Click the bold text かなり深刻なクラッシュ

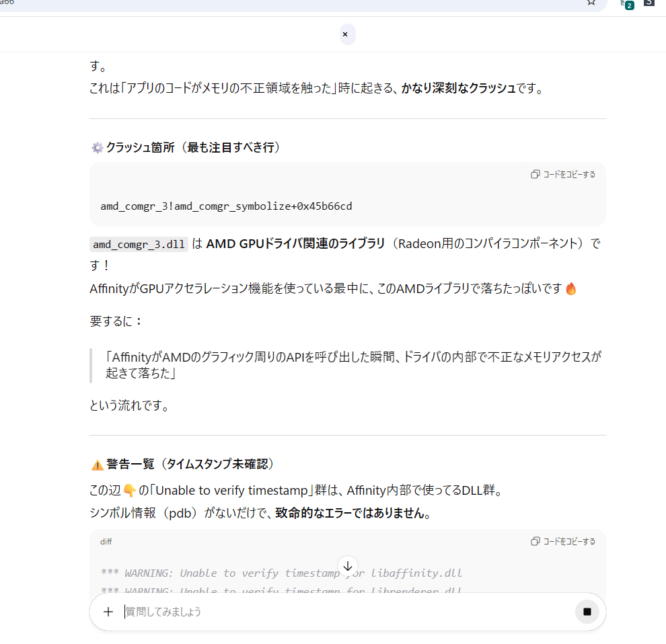click(458, 88)
